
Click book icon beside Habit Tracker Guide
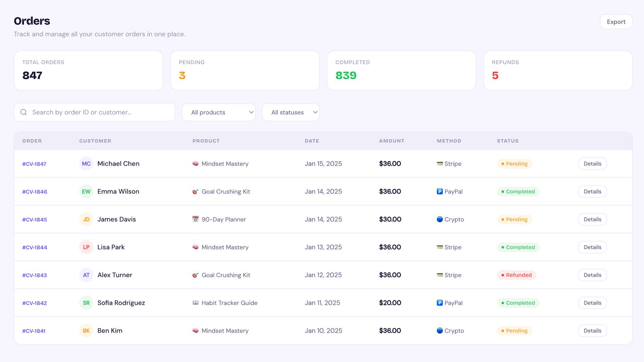(196, 303)
